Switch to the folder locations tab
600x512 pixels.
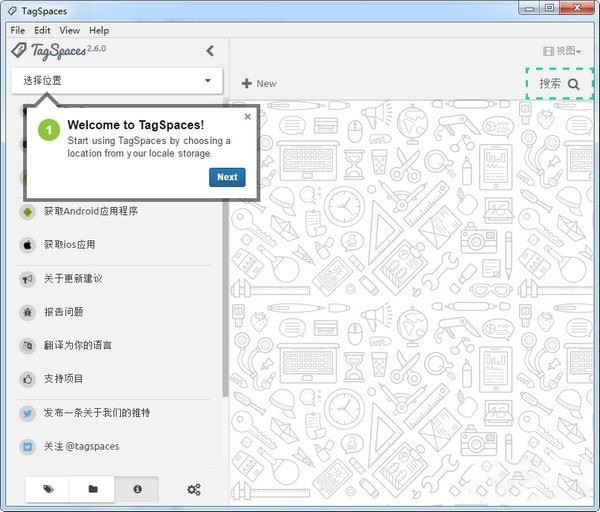click(x=93, y=489)
